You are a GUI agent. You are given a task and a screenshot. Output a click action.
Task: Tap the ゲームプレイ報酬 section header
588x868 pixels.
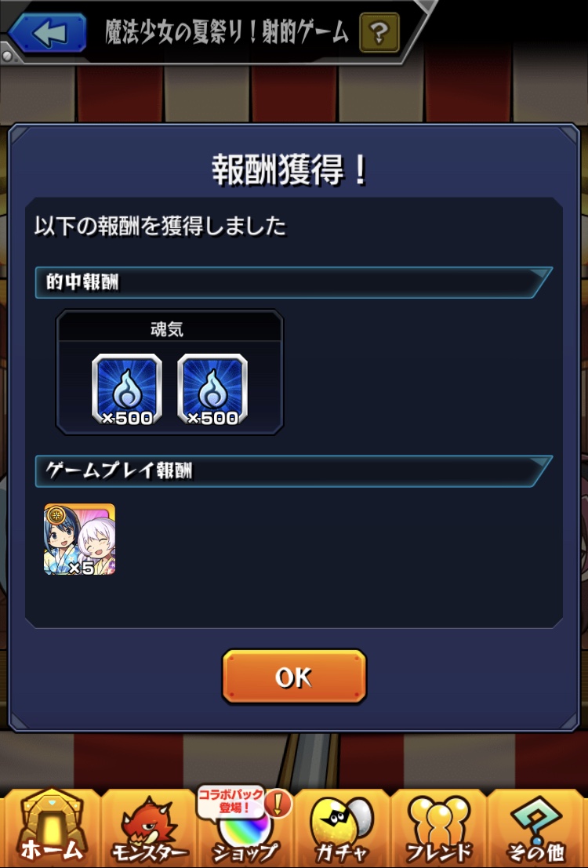pyautogui.click(x=293, y=471)
